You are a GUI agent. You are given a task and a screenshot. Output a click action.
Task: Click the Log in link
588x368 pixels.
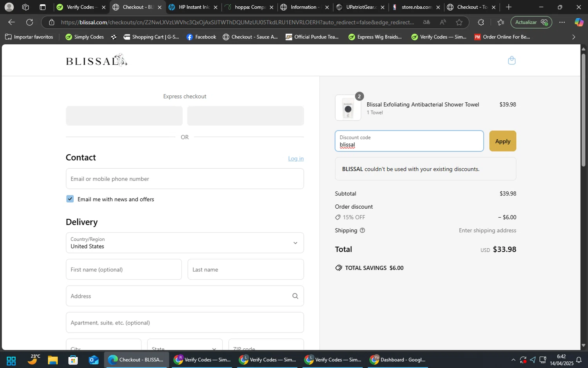pyautogui.click(x=296, y=158)
